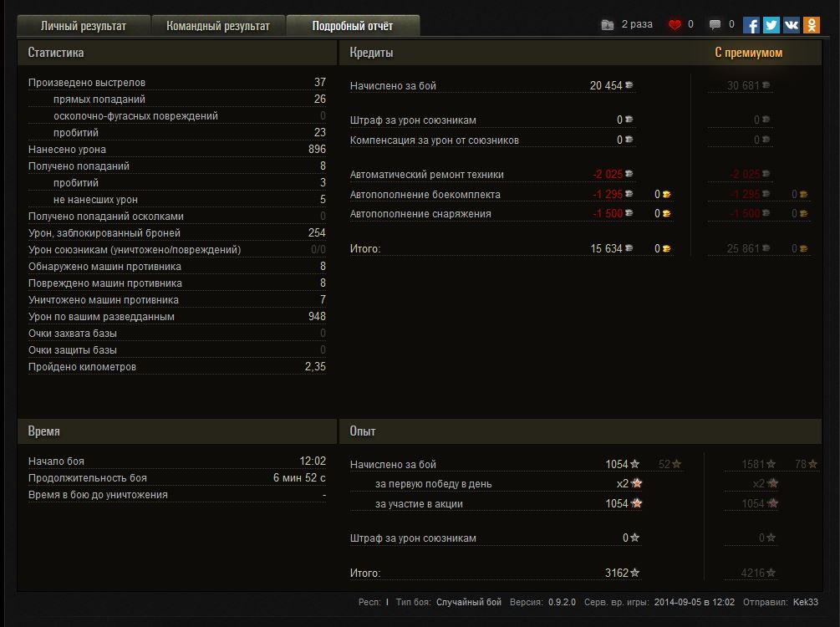Switch to the Личный результат tab

click(x=84, y=26)
